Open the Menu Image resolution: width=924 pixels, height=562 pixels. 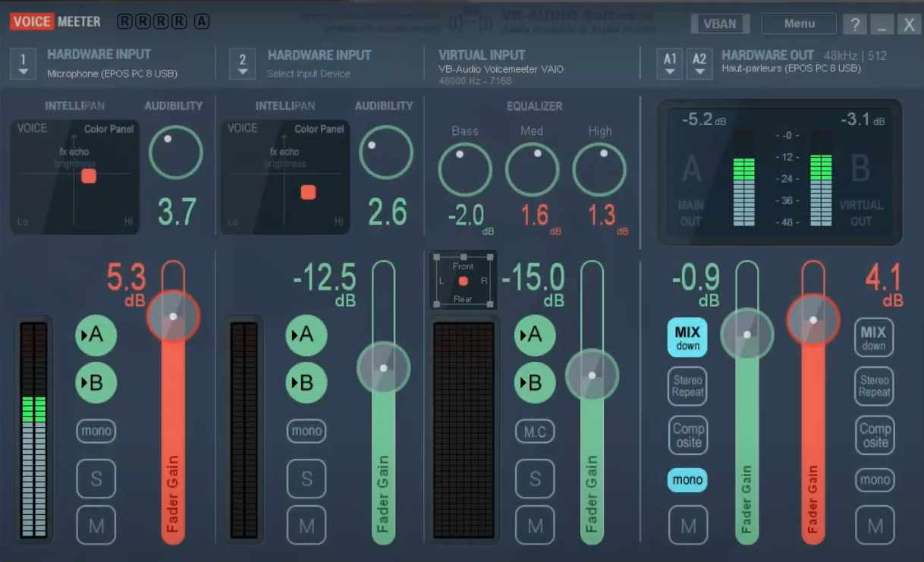tap(799, 24)
